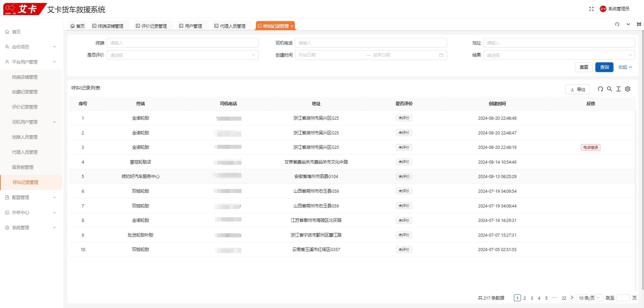Expand the 司机用户管理 submenu
The width and height of the screenshot is (644, 308).
pos(54,122)
